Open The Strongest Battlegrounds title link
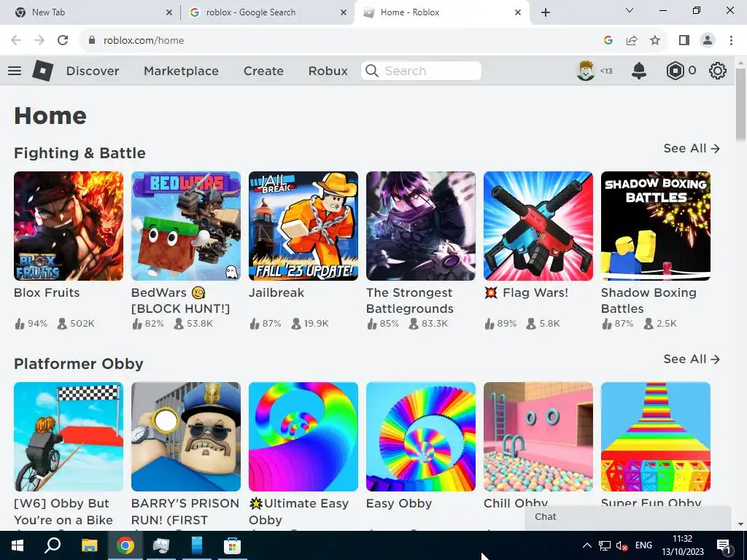The height and width of the screenshot is (560, 747). pos(410,300)
